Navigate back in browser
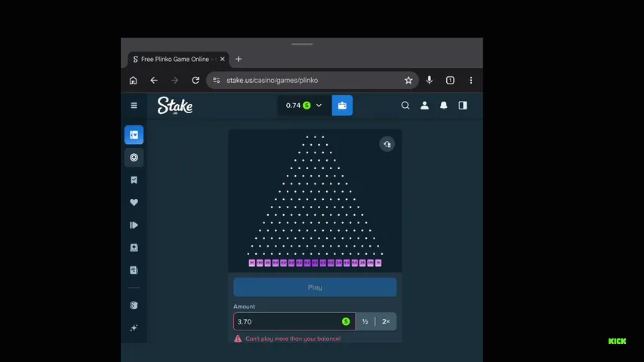 154,80
